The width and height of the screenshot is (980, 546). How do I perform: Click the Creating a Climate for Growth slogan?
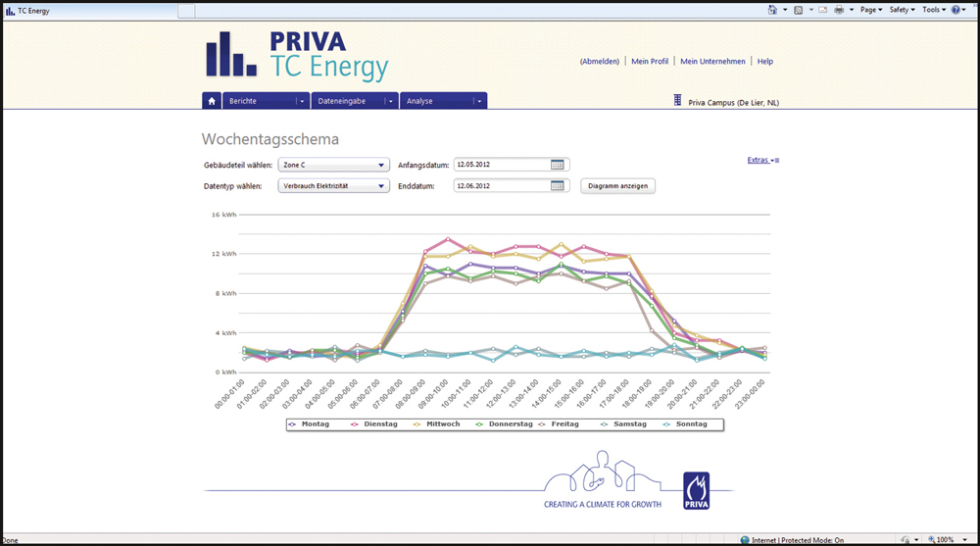click(603, 504)
